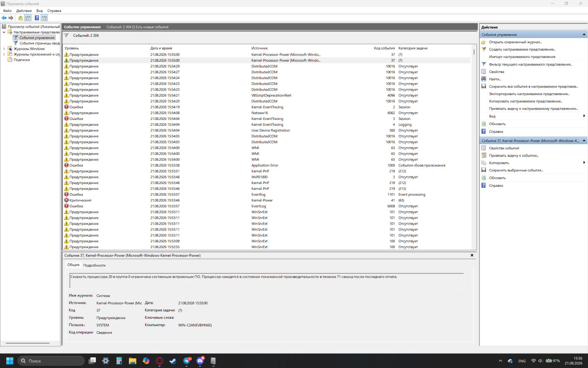
Task: Click the taskbar Поиск search box
Action: tap(51, 361)
